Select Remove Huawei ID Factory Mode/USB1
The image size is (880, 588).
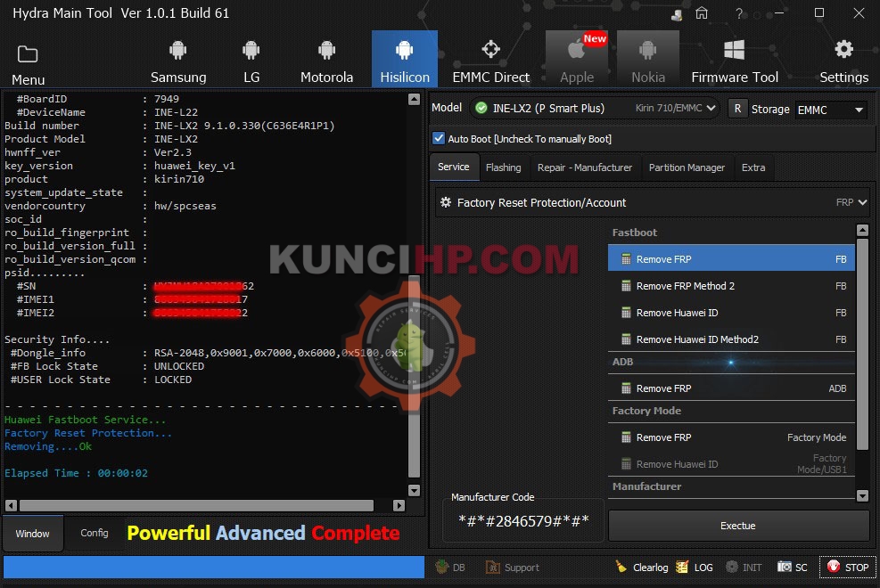(x=731, y=464)
